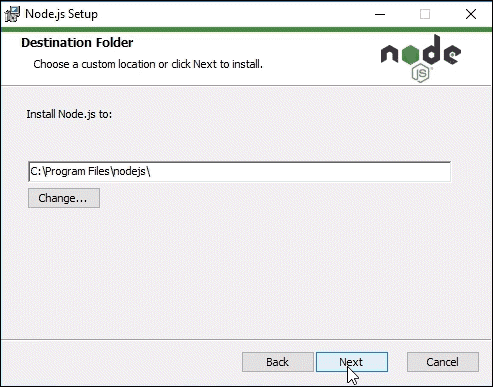Click the Destination Folder heading

click(77, 43)
